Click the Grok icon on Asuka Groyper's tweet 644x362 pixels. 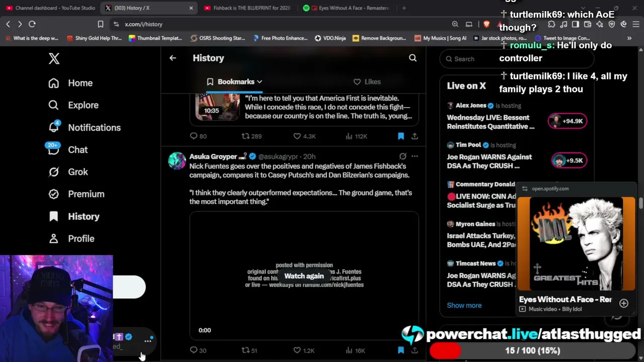coord(403,156)
